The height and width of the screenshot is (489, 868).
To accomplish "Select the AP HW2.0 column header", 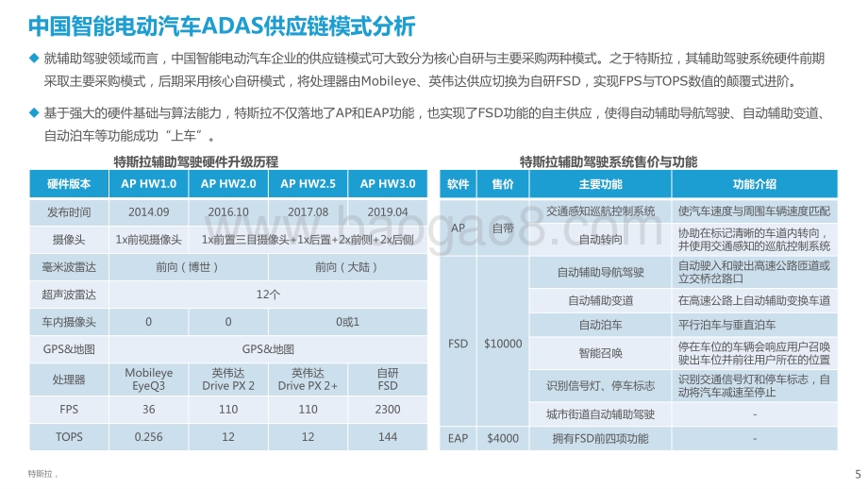I will point(228,184).
